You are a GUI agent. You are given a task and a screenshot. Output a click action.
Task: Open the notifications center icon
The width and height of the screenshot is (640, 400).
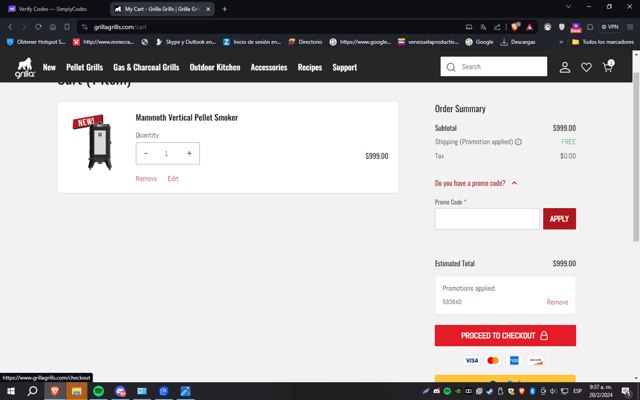click(627, 392)
